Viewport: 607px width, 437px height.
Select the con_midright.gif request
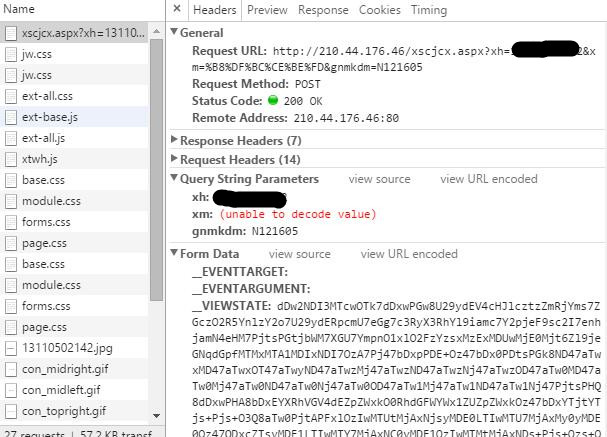pos(74,369)
